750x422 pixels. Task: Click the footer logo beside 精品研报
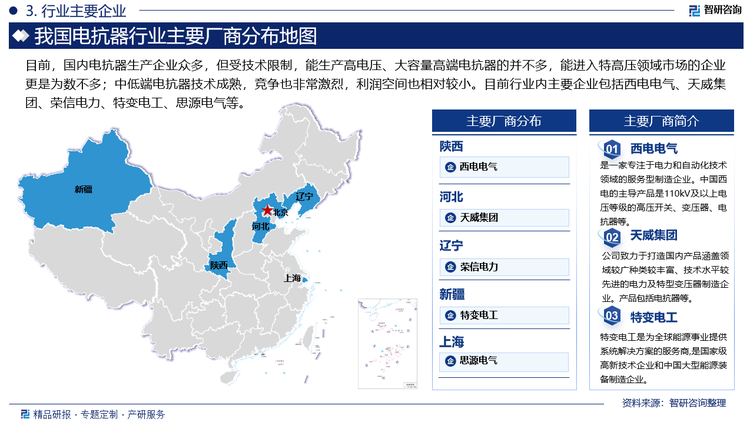point(25,414)
